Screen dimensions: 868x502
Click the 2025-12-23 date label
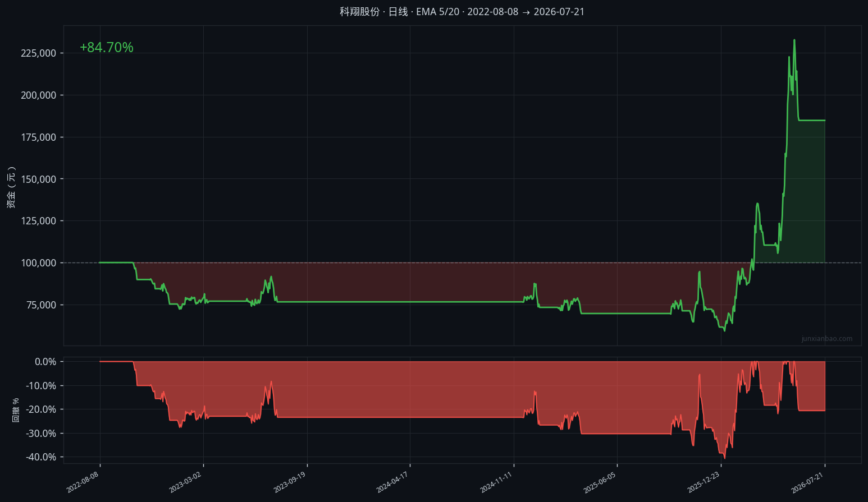[703, 482]
